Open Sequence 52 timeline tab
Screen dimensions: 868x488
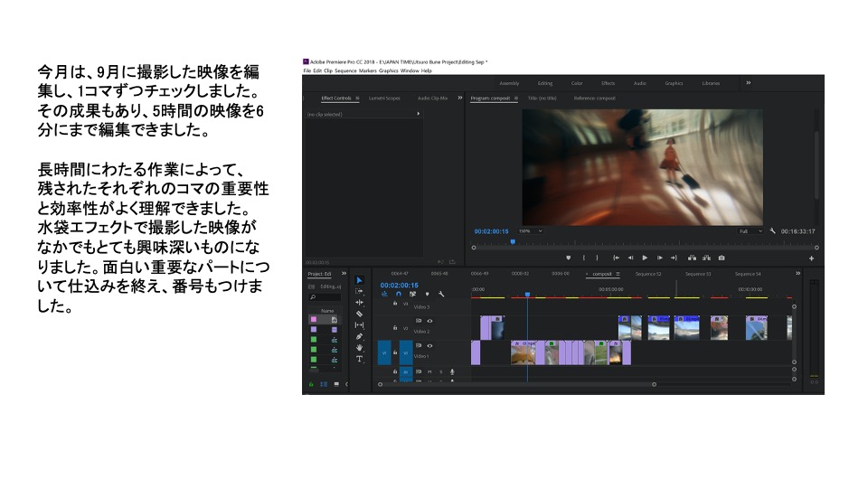[648, 274]
